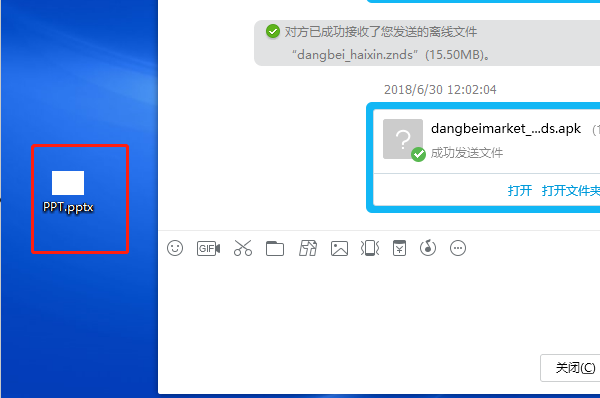600x398 pixels.
Task: Click the music share icon
Action: (x=428, y=248)
